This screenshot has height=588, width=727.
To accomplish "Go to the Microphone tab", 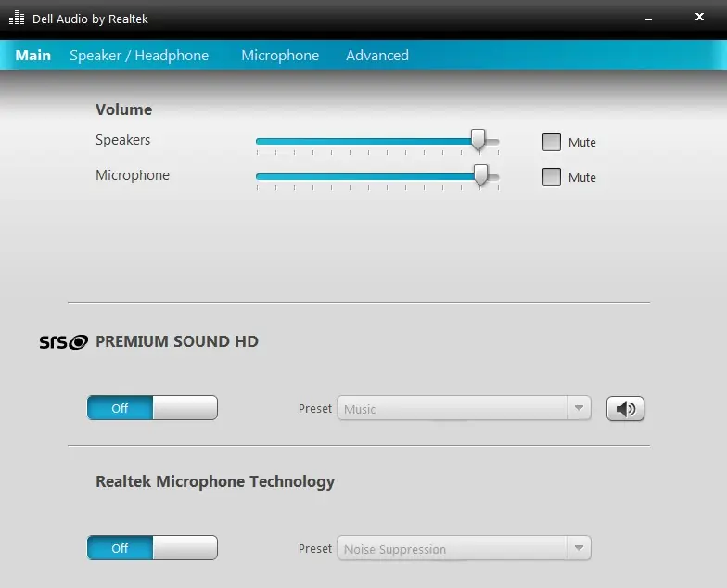I will tap(280, 56).
